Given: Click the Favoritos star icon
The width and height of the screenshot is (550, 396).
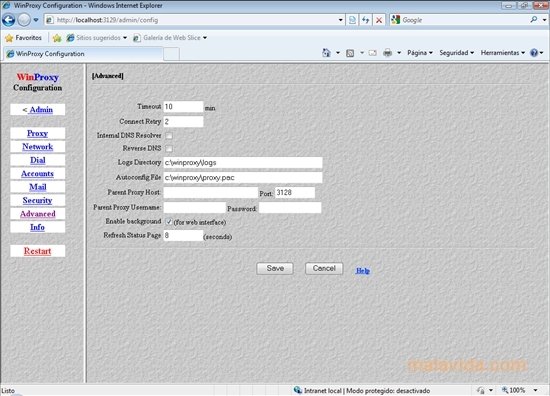Looking at the screenshot, I should 9,38.
